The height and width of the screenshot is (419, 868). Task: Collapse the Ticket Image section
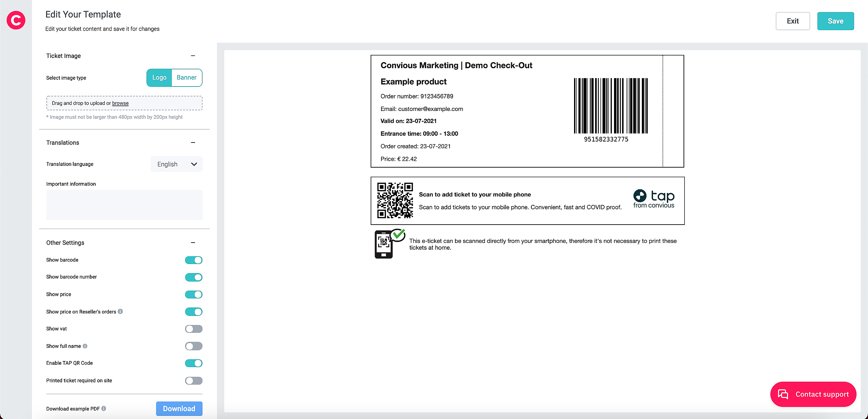193,56
